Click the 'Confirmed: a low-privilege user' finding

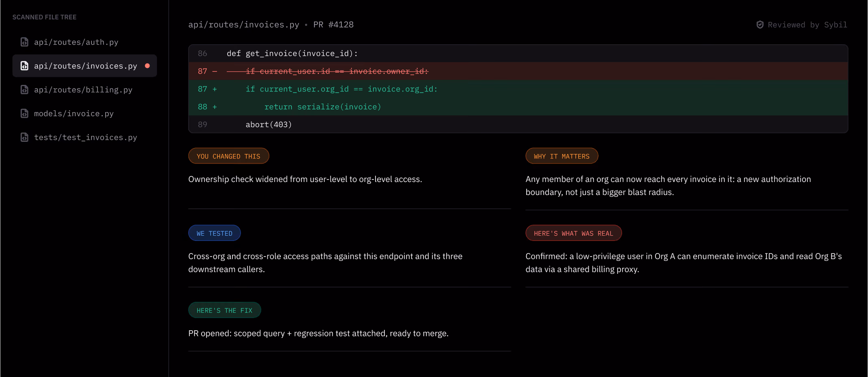pos(684,263)
